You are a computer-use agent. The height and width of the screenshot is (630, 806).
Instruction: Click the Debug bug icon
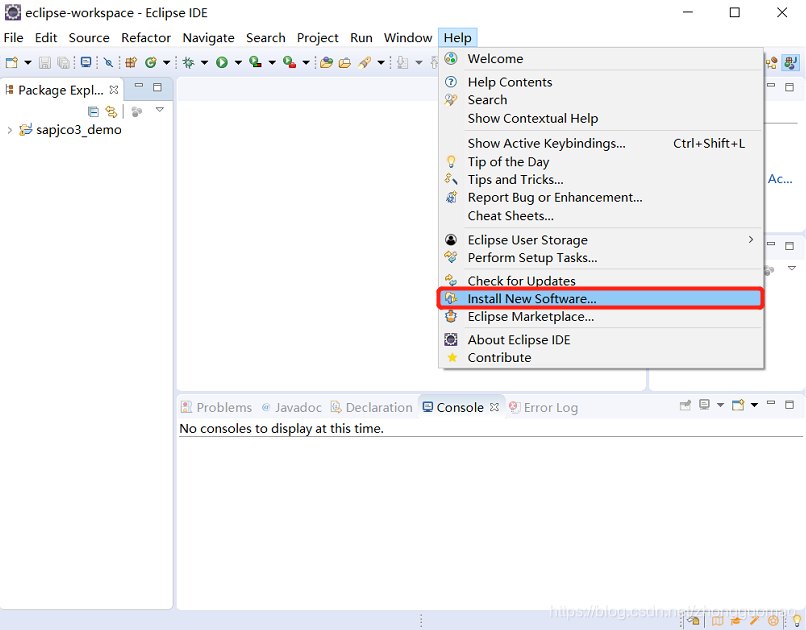tap(189, 63)
